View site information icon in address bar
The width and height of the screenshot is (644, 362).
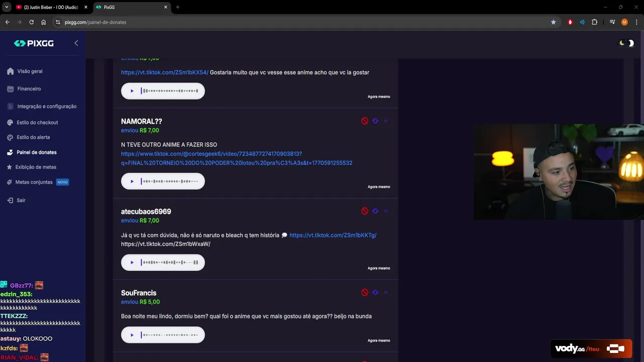(x=58, y=22)
